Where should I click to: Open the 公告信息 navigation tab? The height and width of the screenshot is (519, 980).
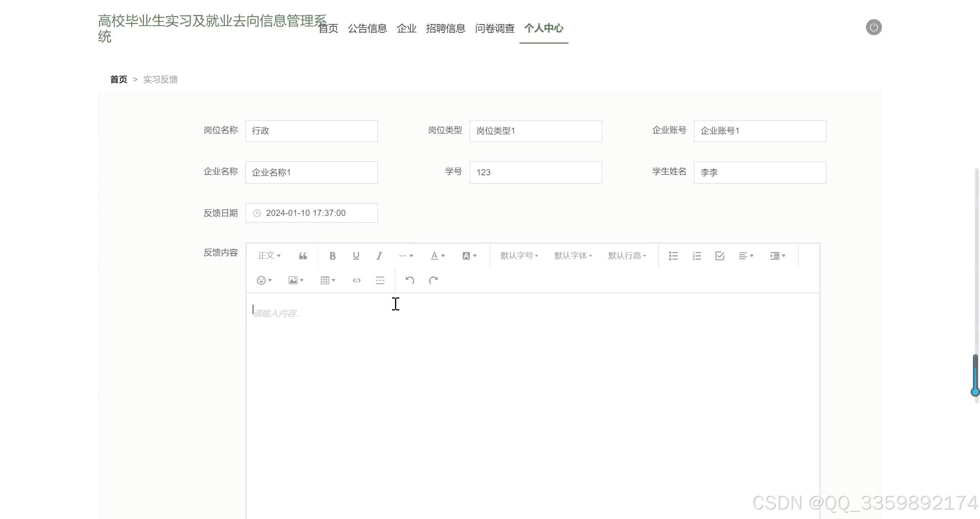367,28
